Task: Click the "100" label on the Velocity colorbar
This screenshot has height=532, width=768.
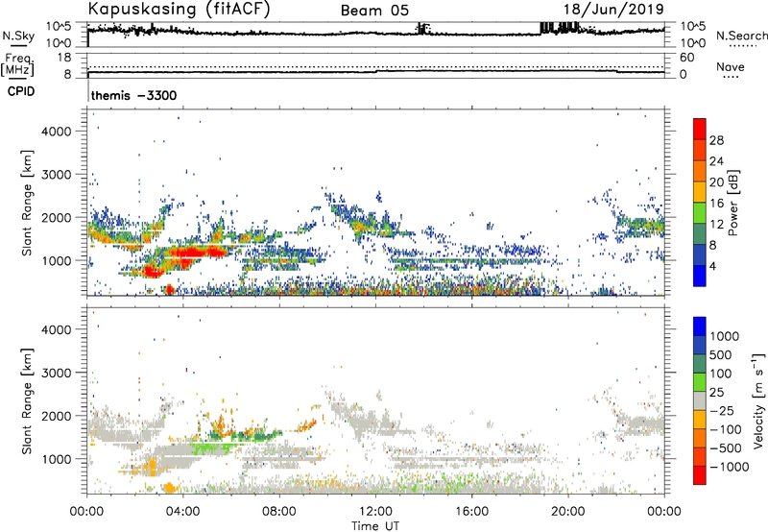Action: click(723, 374)
